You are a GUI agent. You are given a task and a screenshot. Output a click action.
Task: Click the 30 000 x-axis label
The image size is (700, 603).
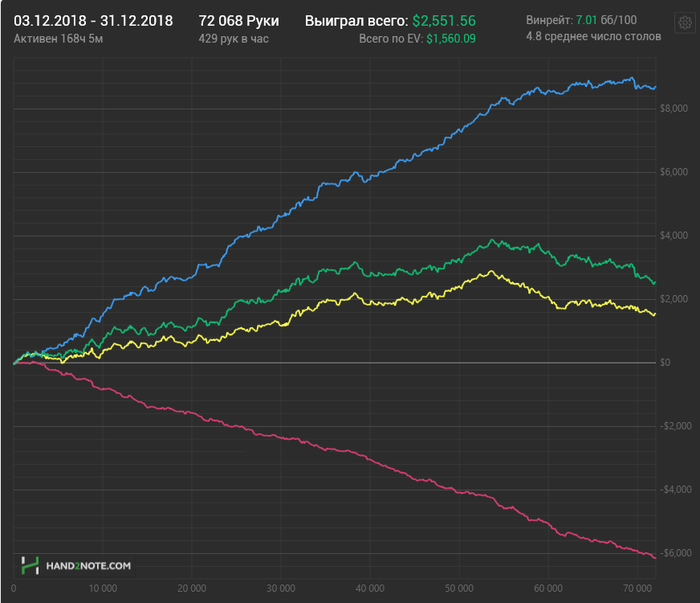pyautogui.click(x=281, y=589)
